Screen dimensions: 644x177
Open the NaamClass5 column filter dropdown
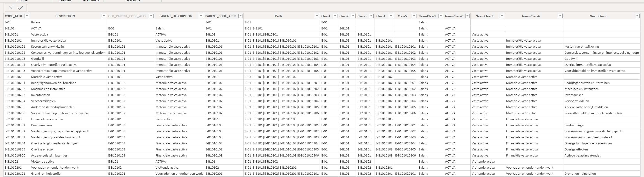[637, 16]
